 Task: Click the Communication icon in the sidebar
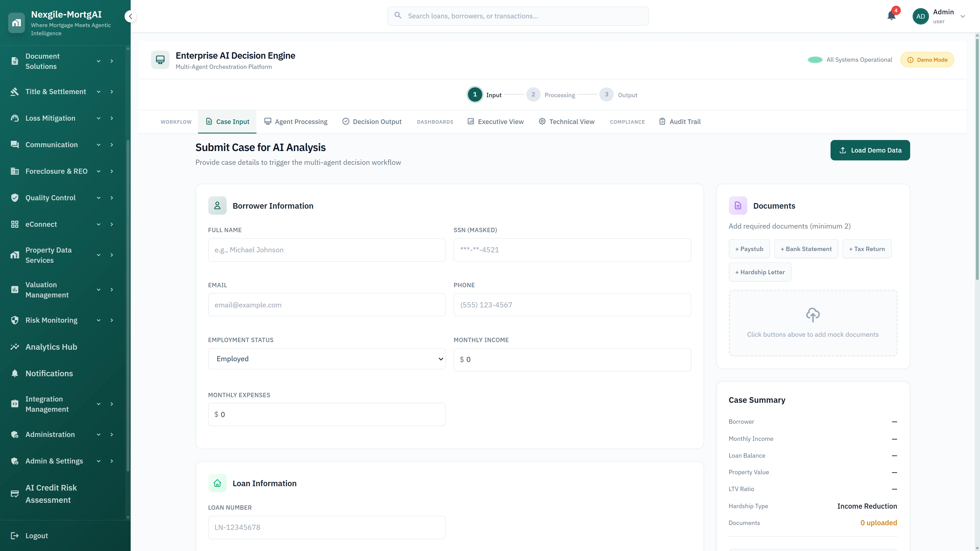click(15, 144)
